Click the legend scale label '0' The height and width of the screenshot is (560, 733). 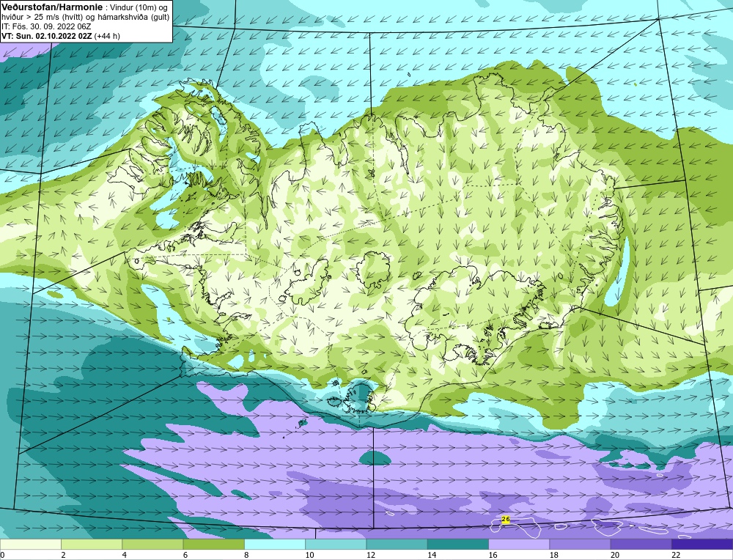tap(2, 555)
